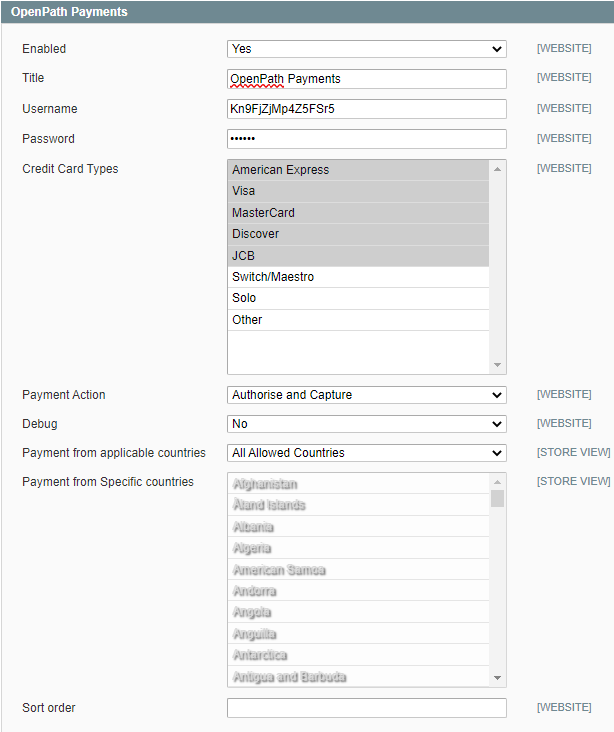Image resolution: width=614 pixels, height=732 pixels.
Task: Click the countries list scrollbar thumb
Action: pyautogui.click(x=497, y=498)
